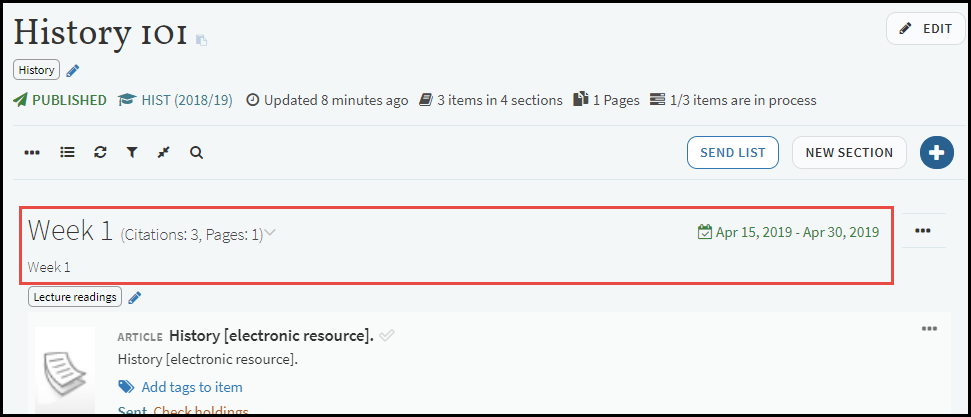
Task: Open the search magnifier icon
Action: coord(196,152)
